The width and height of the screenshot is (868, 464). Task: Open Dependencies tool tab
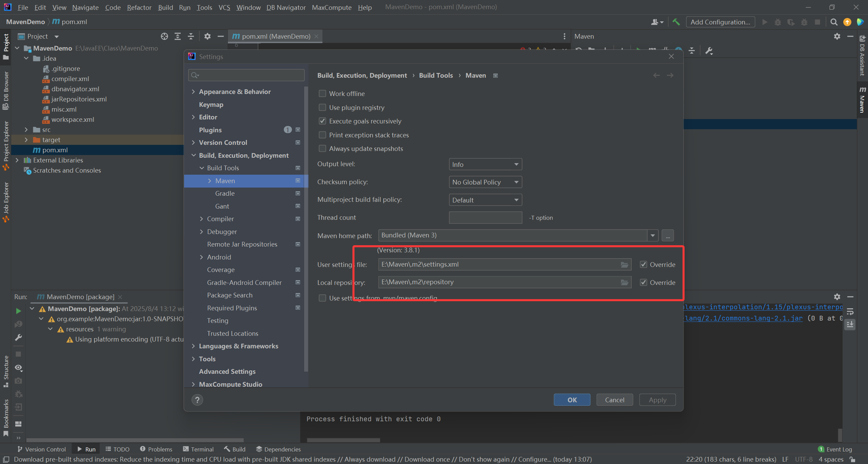[278, 449]
